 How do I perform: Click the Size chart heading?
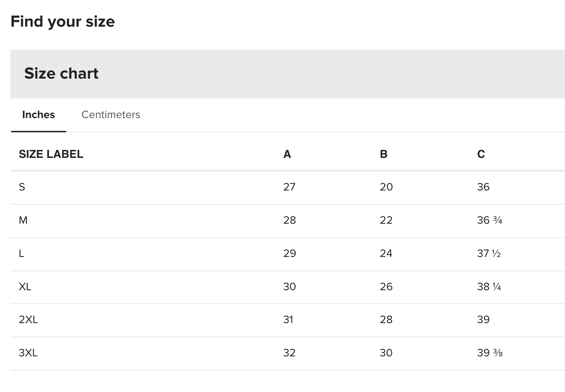pyautogui.click(x=61, y=73)
